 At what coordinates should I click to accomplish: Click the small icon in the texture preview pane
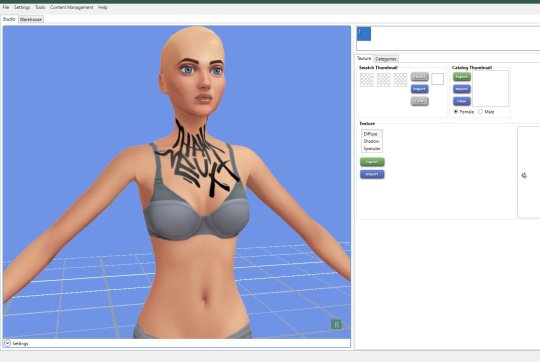tap(524, 175)
